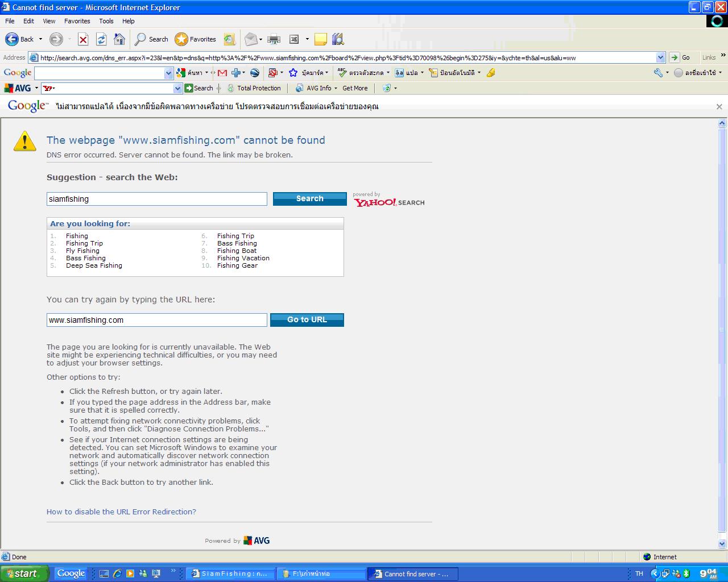Open the History toolbar icon
Screen dimensions: 728x582
(229, 39)
